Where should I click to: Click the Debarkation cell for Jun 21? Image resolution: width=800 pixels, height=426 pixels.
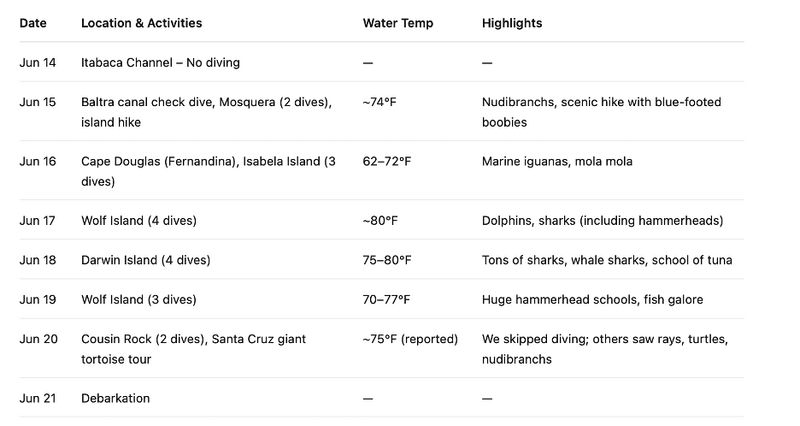point(115,398)
